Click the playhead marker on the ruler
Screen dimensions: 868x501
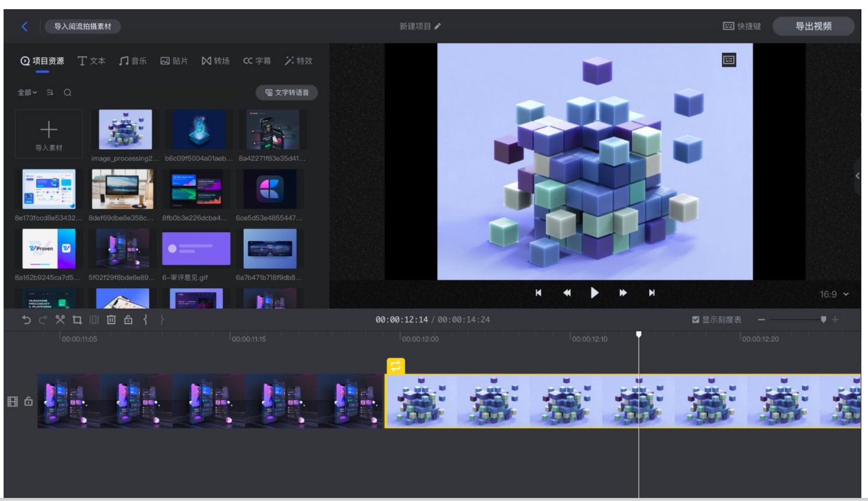click(x=639, y=334)
